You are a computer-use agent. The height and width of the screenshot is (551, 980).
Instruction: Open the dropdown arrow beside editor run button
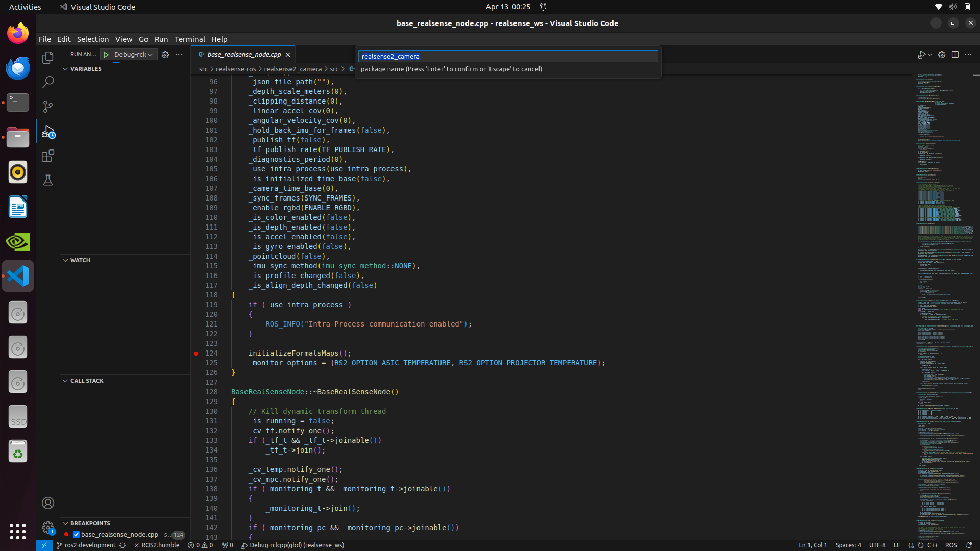coord(930,55)
